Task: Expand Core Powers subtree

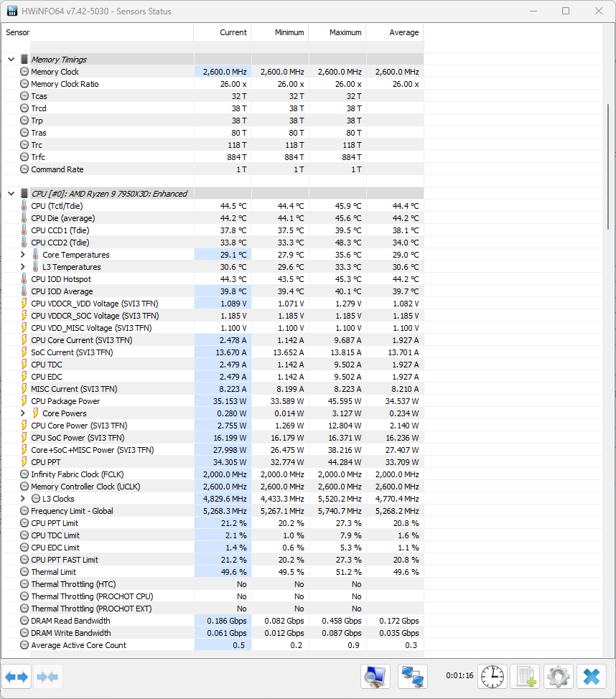Action: pos(23,413)
